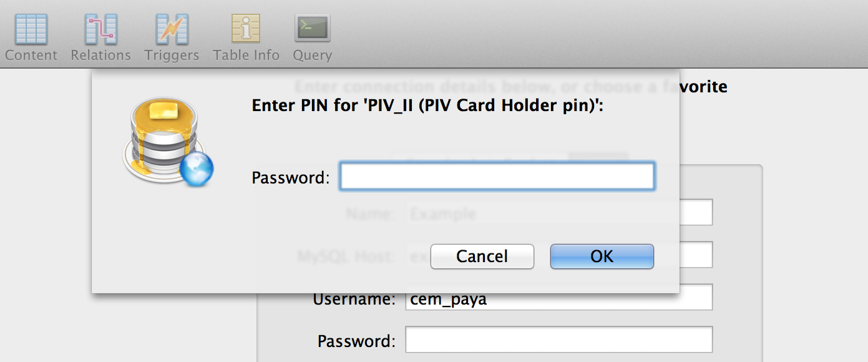
Task: Click the Password label in the PIN dialog
Action: pos(290,178)
